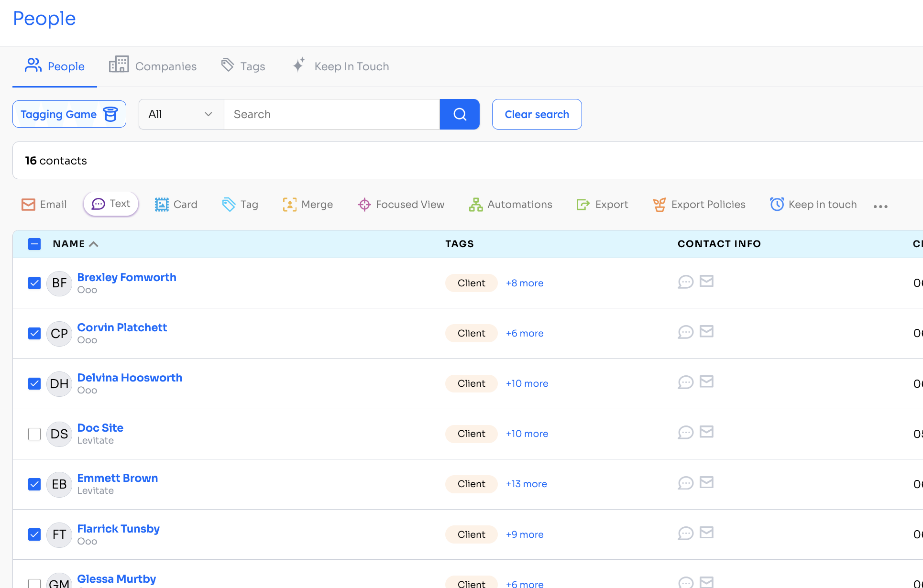Click the Tagging Game button

tap(69, 114)
